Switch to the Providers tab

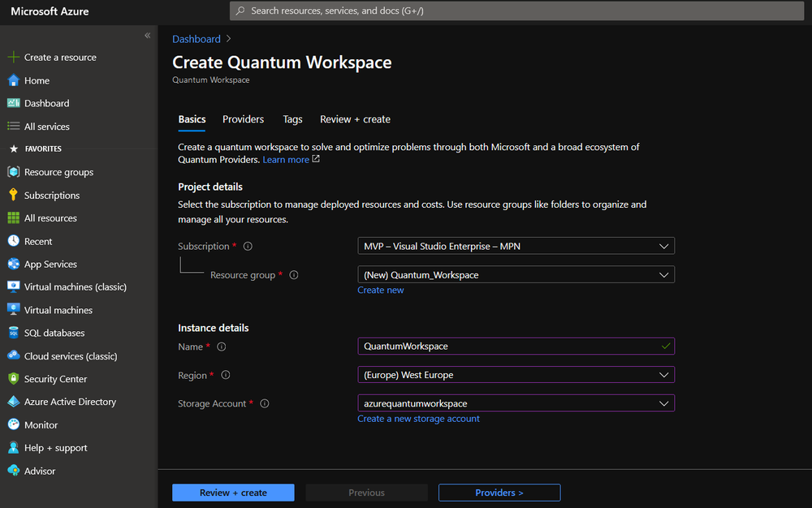243,119
